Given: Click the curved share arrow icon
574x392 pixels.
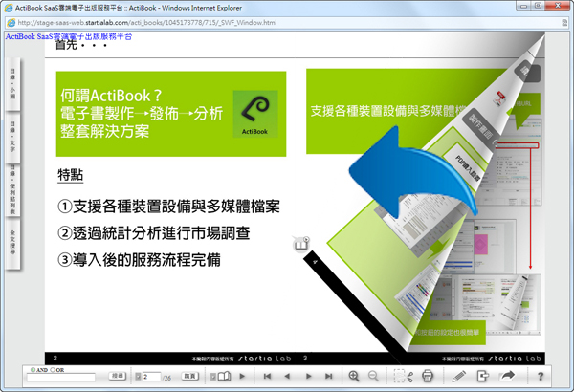Looking at the screenshot, I should [x=507, y=375].
